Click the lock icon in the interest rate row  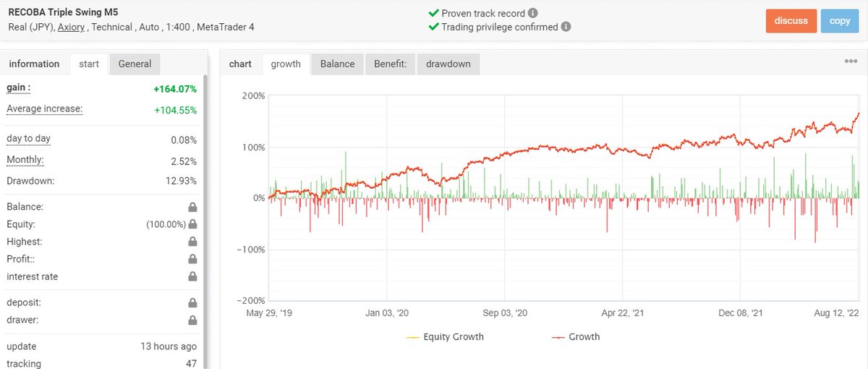192,276
